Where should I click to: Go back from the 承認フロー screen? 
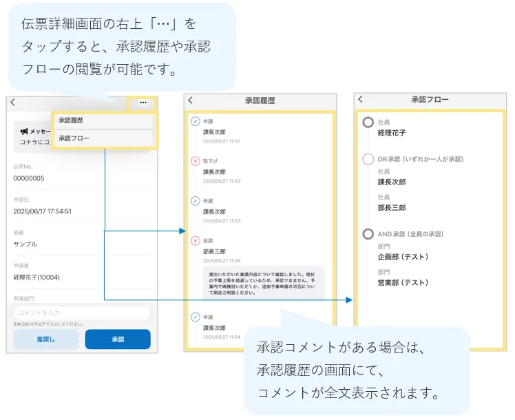[x=360, y=99]
